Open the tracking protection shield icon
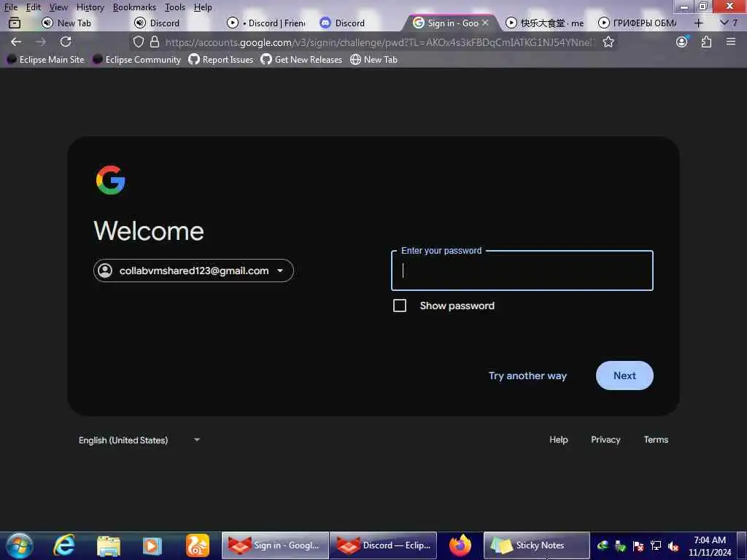Viewport: 747px width, 560px height. pos(138,42)
